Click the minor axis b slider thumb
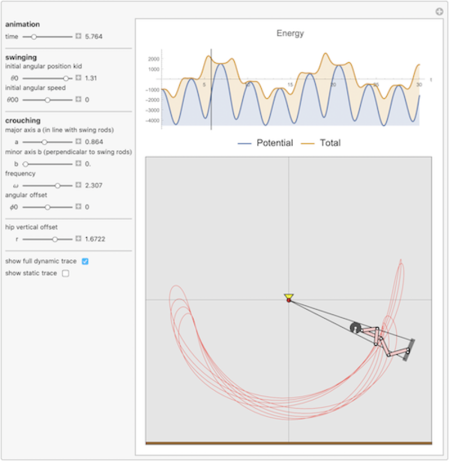Screen dimensions: 450x462 click(x=26, y=164)
